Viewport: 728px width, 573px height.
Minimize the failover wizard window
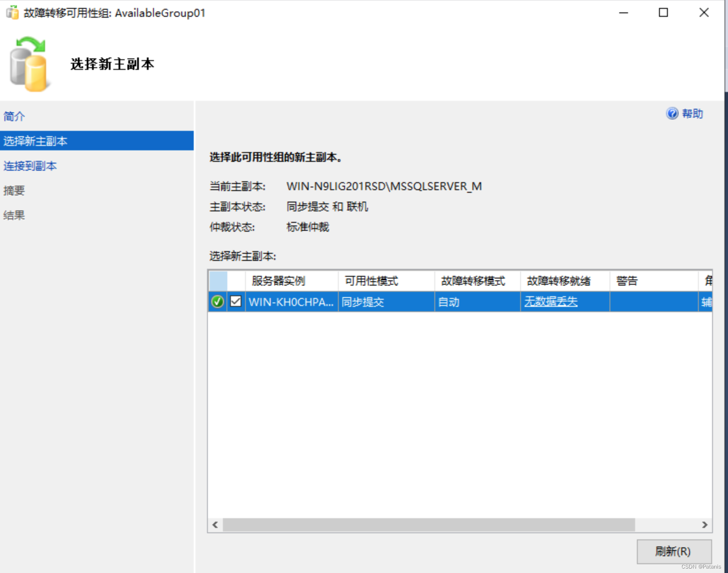click(624, 13)
